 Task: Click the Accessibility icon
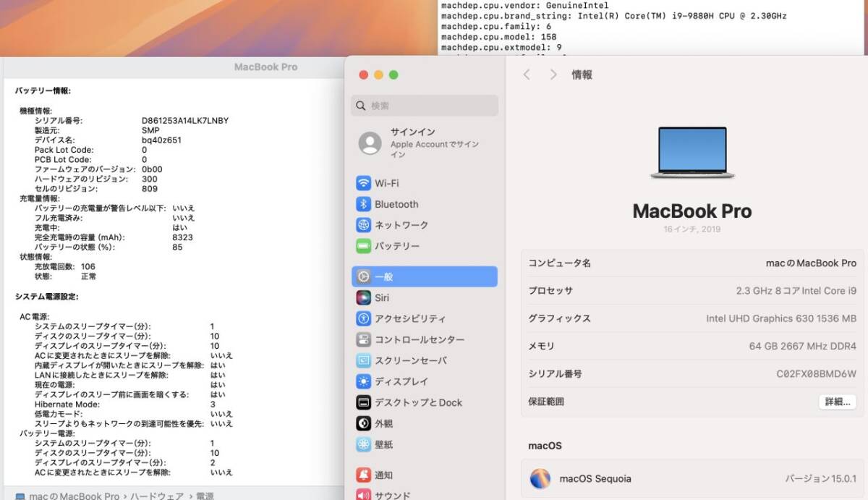[363, 318]
